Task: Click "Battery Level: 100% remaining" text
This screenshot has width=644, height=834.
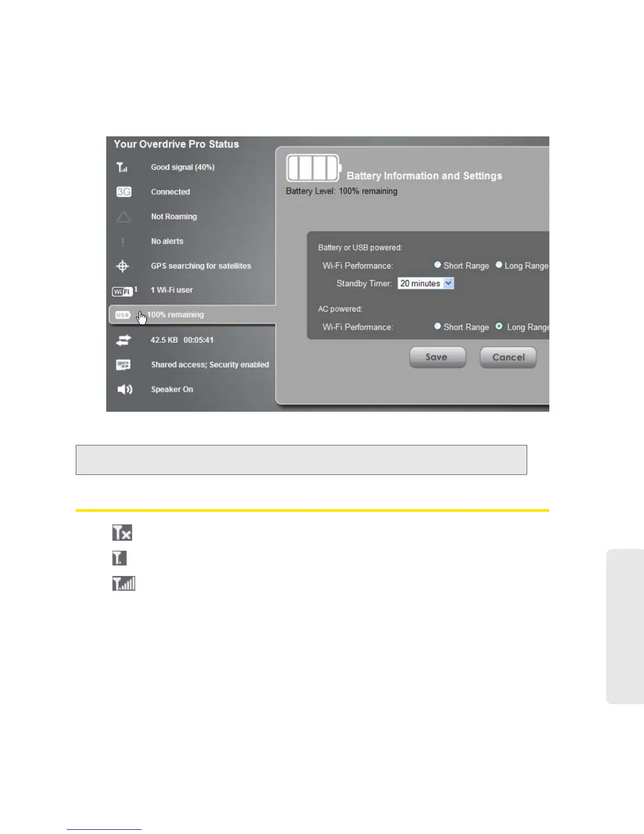Action: (x=341, y=191)
